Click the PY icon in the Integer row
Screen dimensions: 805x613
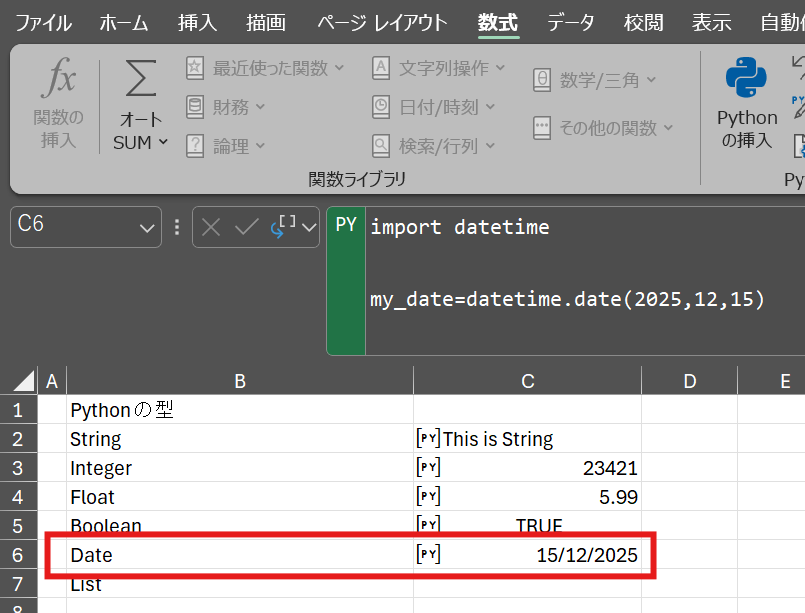[x=428, y=467]
